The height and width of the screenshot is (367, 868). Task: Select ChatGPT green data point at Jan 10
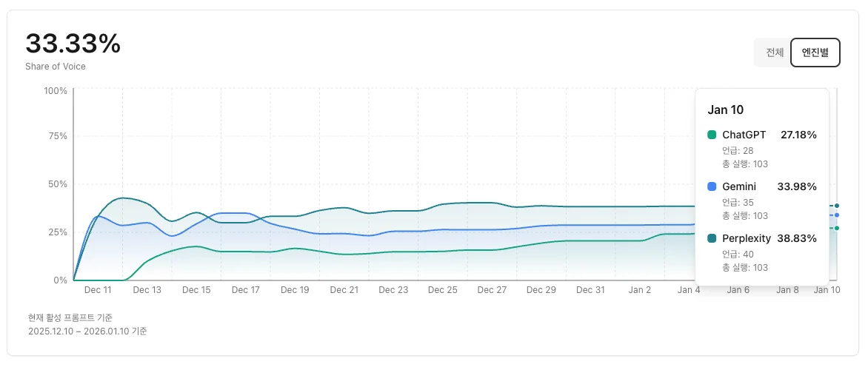pos(837,228)
